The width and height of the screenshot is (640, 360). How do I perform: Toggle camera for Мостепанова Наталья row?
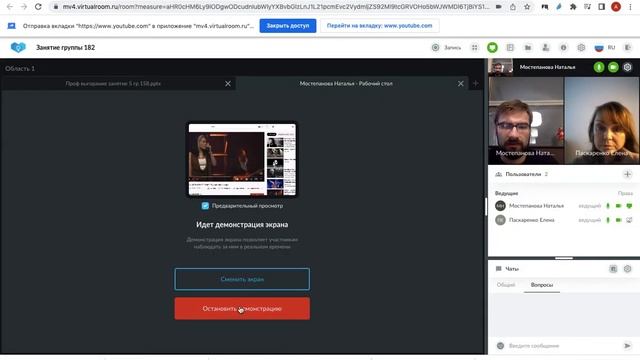[618, 206]
